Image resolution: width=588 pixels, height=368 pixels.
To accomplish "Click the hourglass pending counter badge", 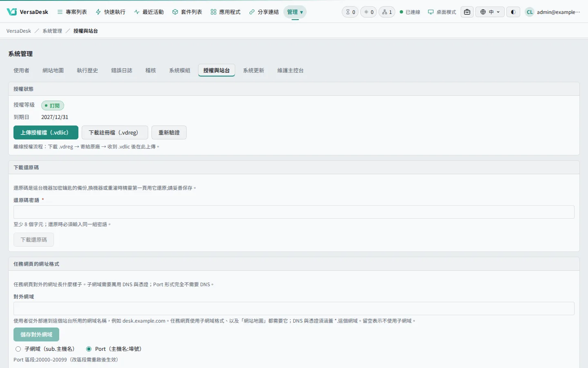I will 350,12.
